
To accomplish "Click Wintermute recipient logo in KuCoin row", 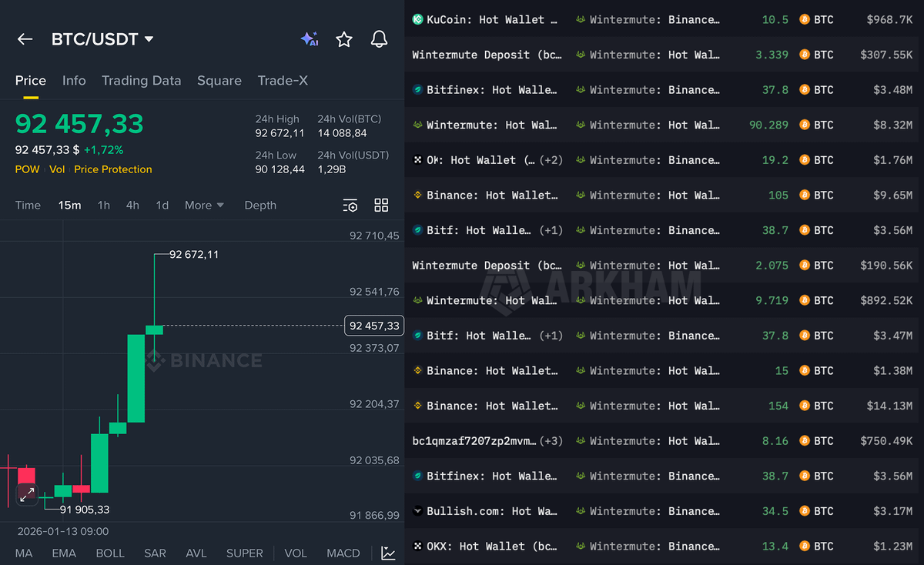I will [x=581, y=19].
